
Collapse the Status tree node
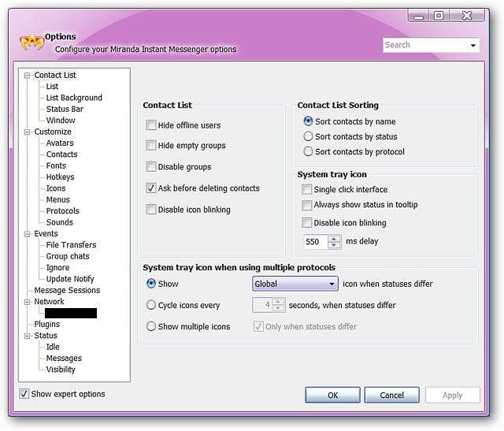[28, 336]
